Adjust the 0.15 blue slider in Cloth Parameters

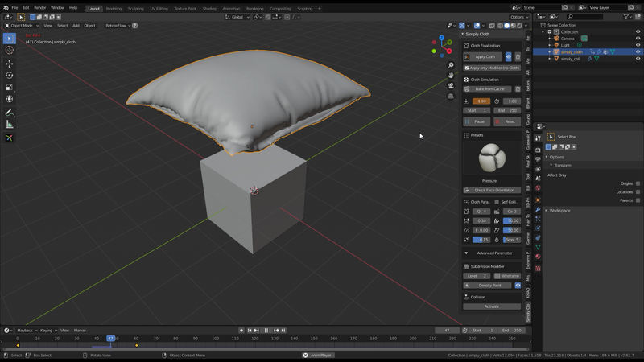tap(481, 240)
